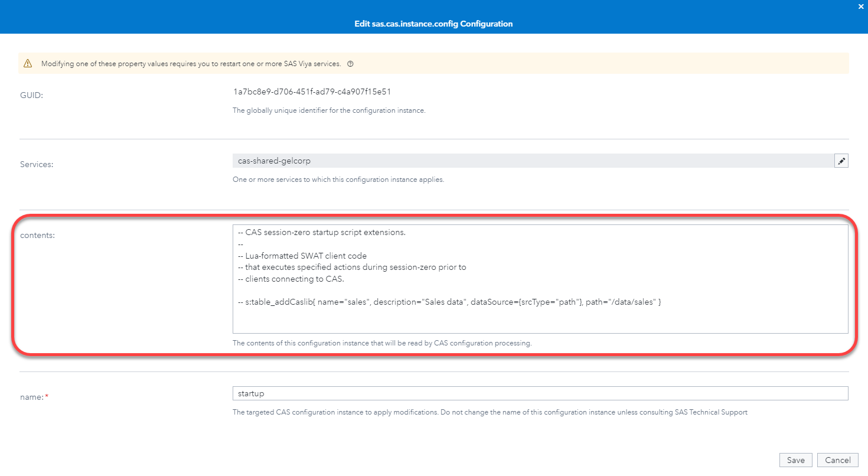Image resolution: width=868 pixels, height=476 pixels.
Task: Click the 'One or more services' description text
Action: tap(338, 180)
